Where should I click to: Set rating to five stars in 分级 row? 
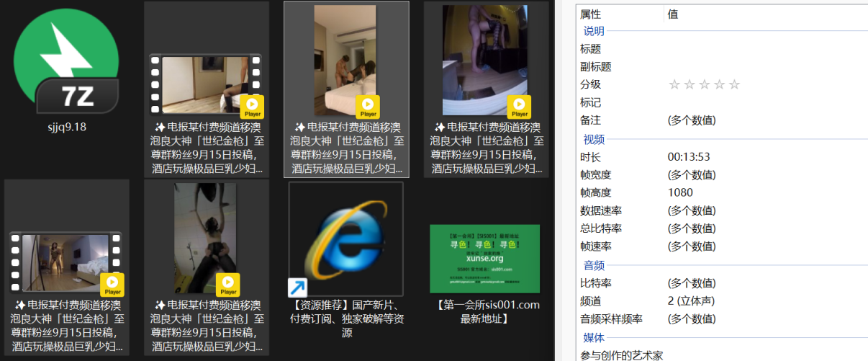pyautogui.click(x=734, y=84)
